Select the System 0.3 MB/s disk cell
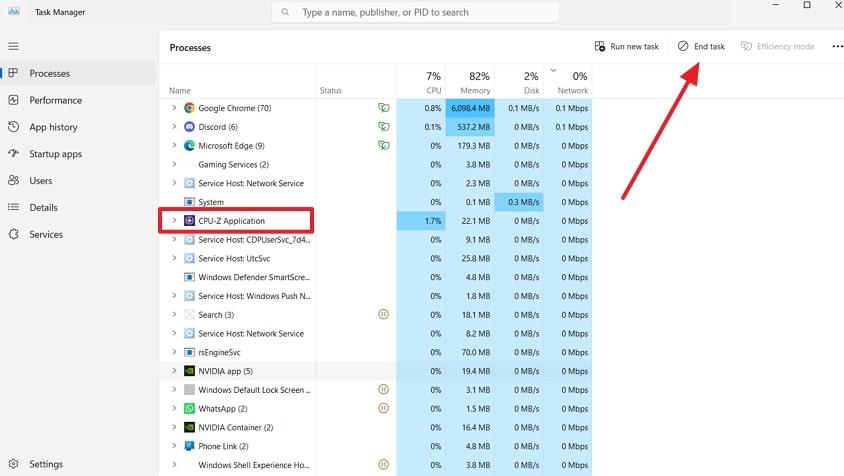The width and height of the screenshot is (844, 476). pyautogui.click(x=519, y=202)
